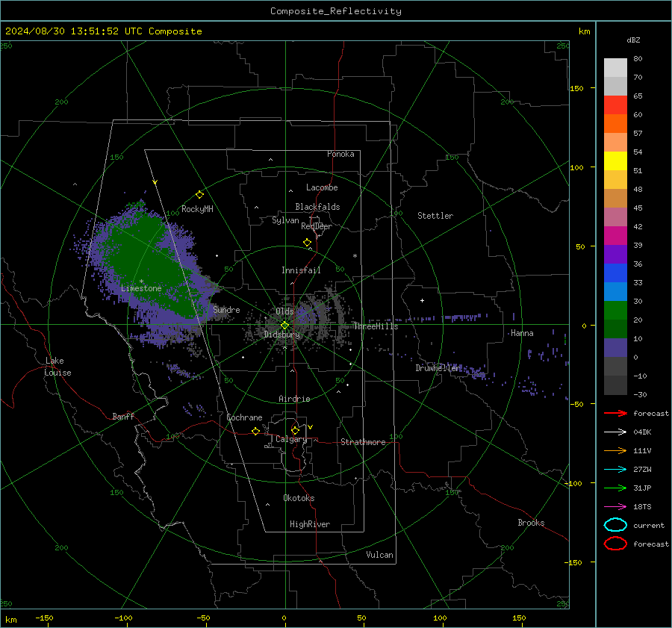Select the light gray 70 dBZ swatch
The image size is (672, 628).
point(615,68)
